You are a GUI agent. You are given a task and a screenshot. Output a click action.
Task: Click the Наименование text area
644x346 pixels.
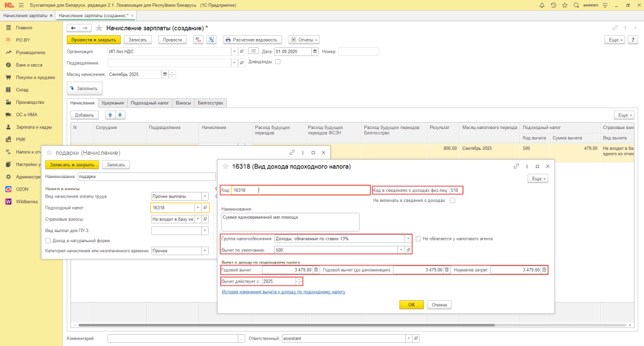point(290,222)
